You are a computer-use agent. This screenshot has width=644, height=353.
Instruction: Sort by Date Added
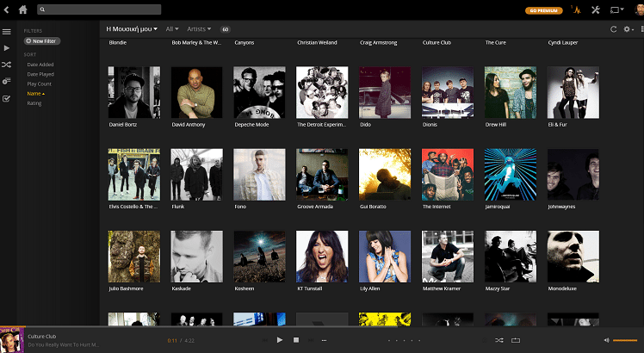pyautogui.click(x=40, y=65)
